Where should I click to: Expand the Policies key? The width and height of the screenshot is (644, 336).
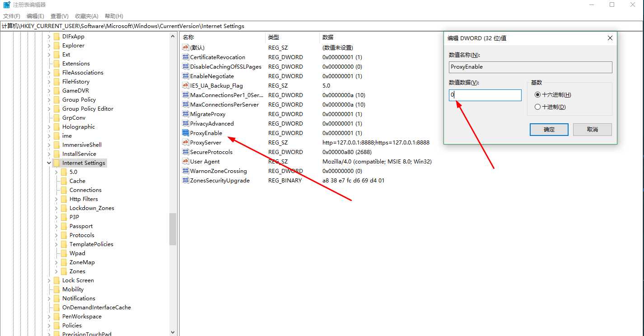(49, 325)
